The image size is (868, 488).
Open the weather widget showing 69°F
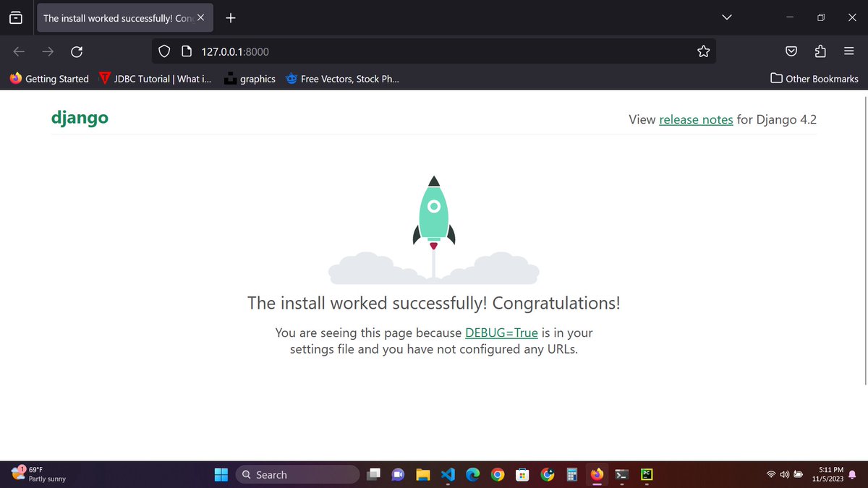tap(38, 474)
